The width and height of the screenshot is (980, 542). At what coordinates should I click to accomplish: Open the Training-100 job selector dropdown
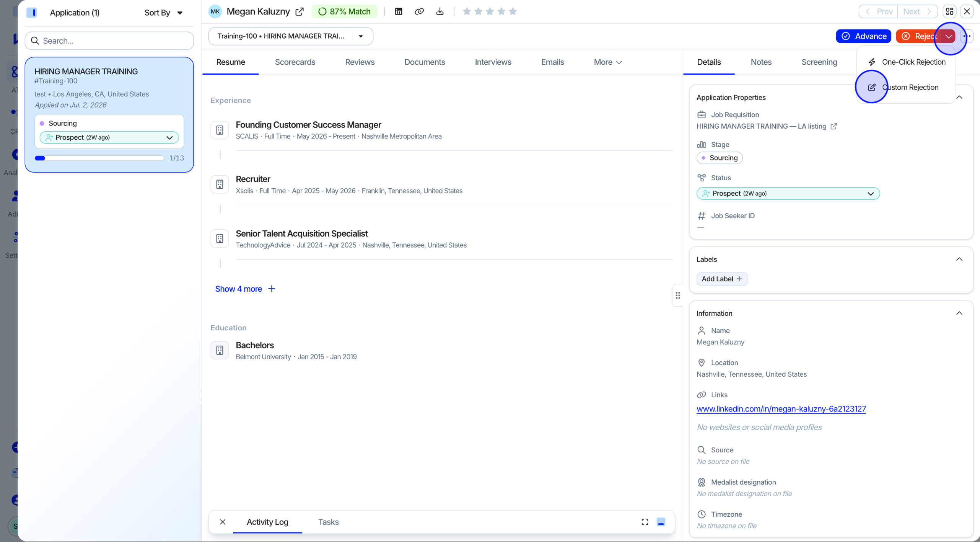pos(291,36)
